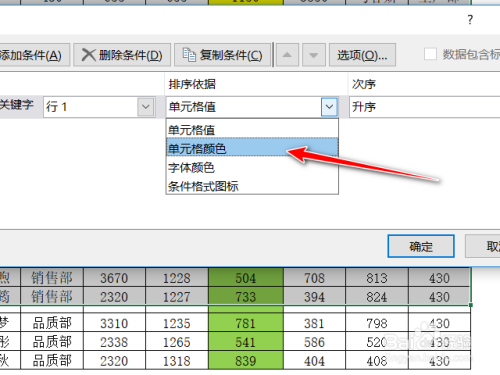The width and height of the screenshot is (500, 375).
Task: Select cell with value 404
Action: pyautogui.click(x=314, y=360)
